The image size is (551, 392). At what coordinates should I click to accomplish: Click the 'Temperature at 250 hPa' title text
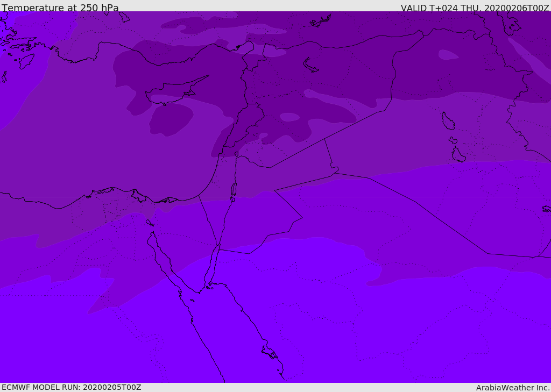[x=60, y=8]
